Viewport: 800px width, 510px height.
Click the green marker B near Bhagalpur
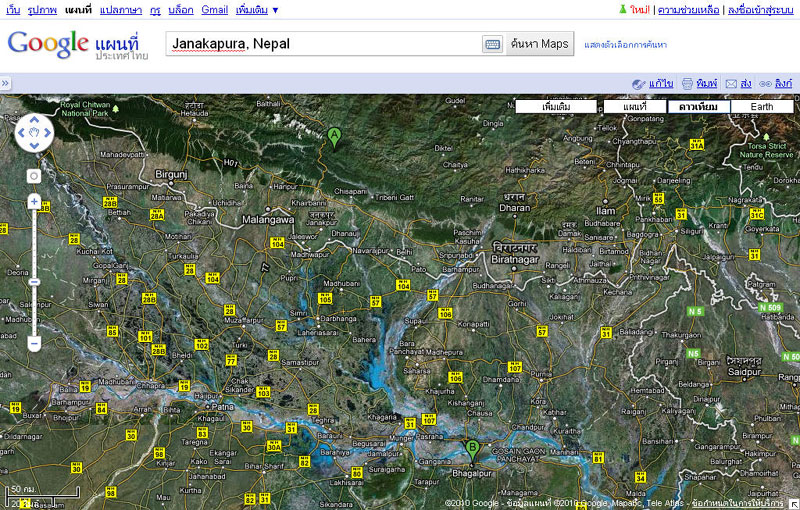click(473, 449)
